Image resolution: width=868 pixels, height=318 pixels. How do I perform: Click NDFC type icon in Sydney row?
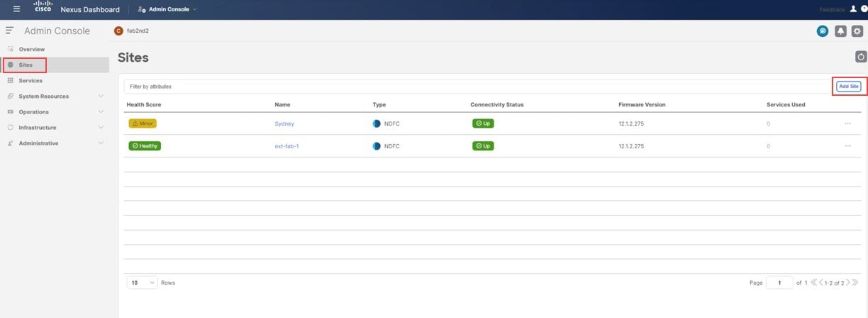377,124
